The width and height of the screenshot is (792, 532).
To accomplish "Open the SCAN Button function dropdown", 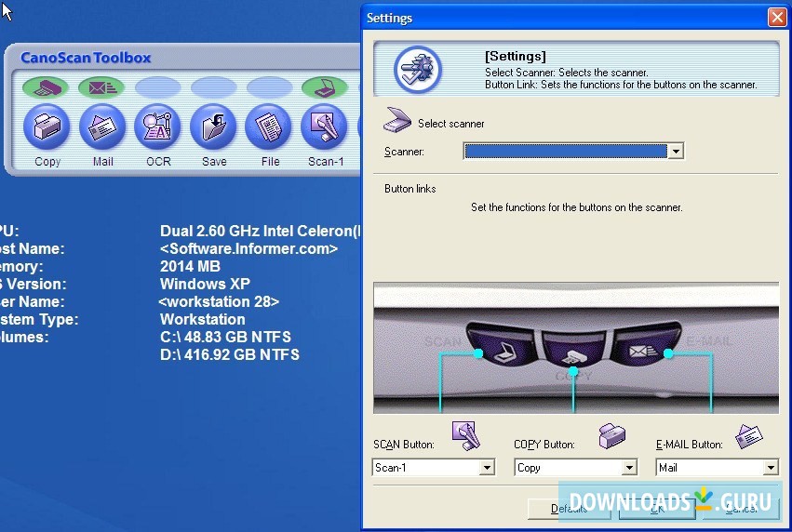I will [x=434, y=468].
